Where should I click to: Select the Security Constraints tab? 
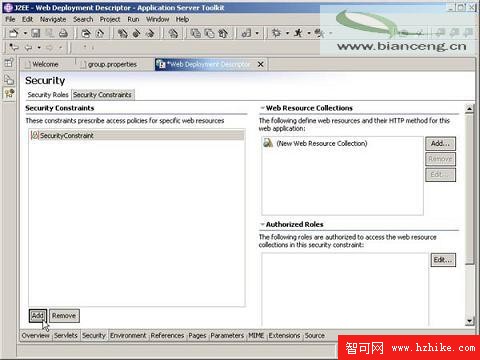click(102, 95)
